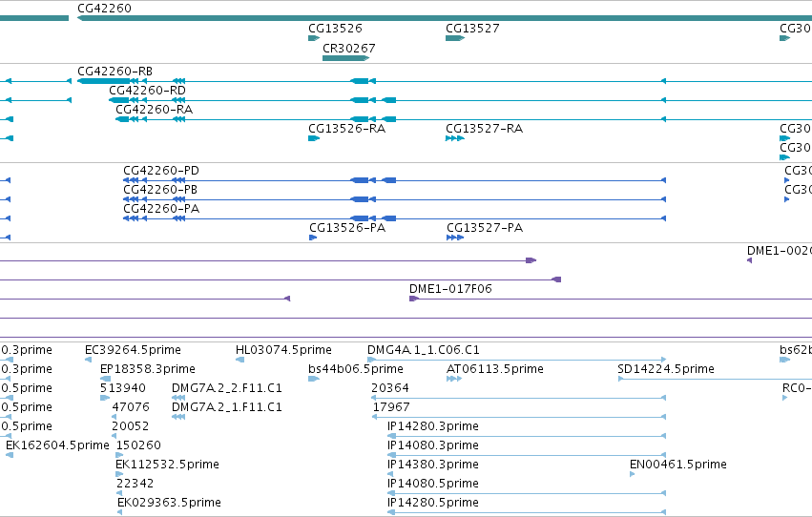Click the AT06113.5prime EST label
This screenshot has width=812, height=517.
click(495, 369)
